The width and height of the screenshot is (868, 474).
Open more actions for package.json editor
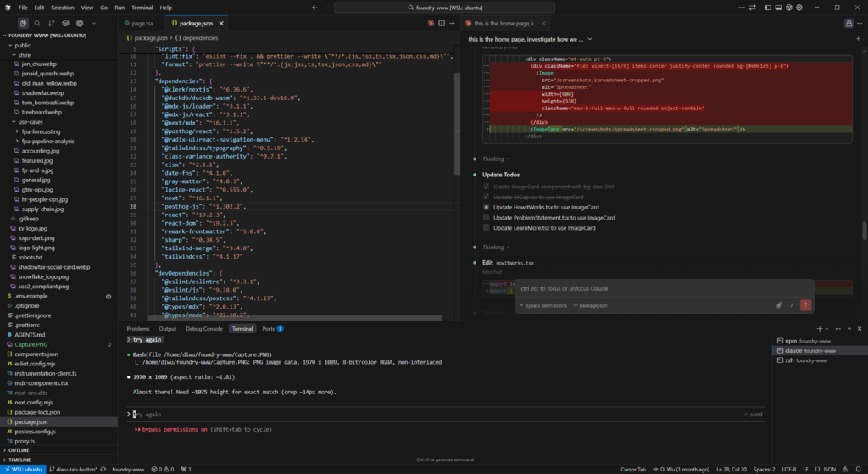[452, 23]
